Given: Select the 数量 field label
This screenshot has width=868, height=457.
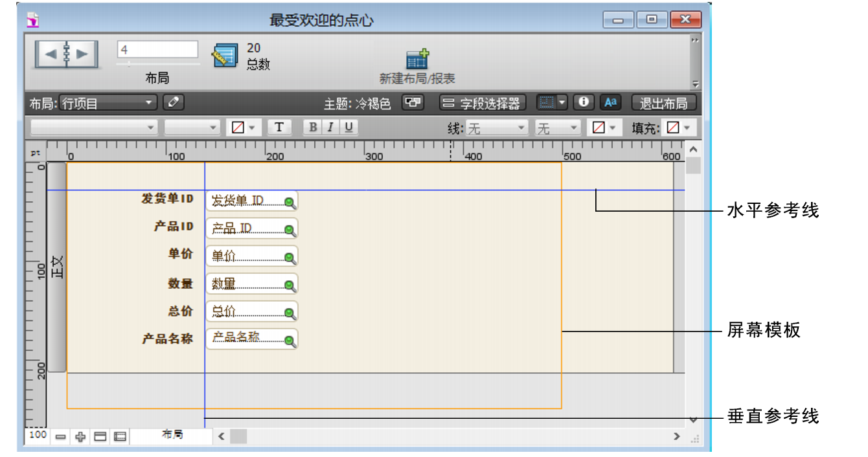Looking at the screenshot, I should click(181, 283).
